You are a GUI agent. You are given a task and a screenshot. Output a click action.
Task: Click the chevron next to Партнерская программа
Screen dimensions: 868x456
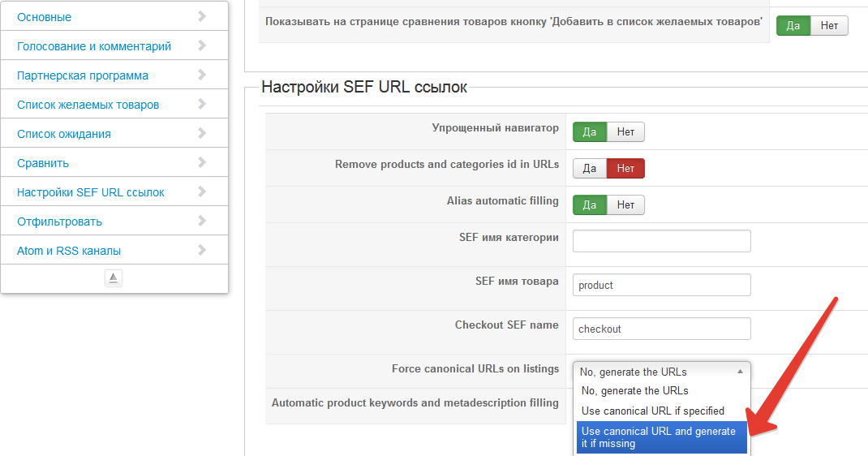tap(202, 75)
